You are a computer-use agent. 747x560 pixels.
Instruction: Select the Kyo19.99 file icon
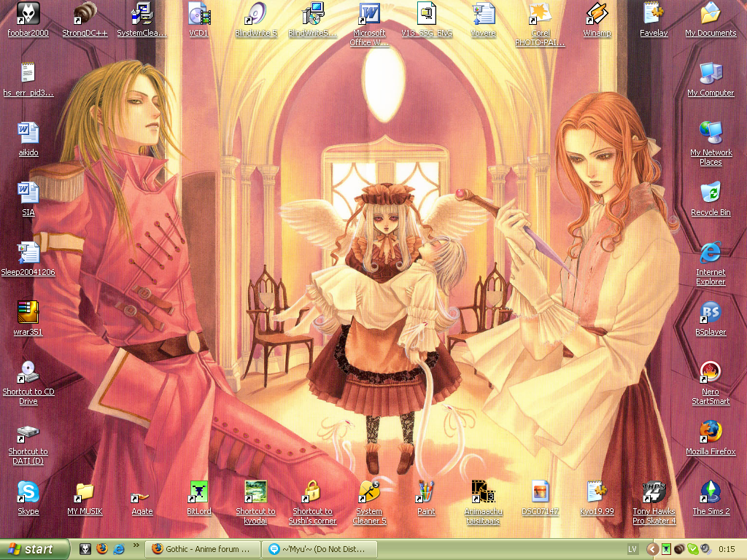[x=597, y=499]
